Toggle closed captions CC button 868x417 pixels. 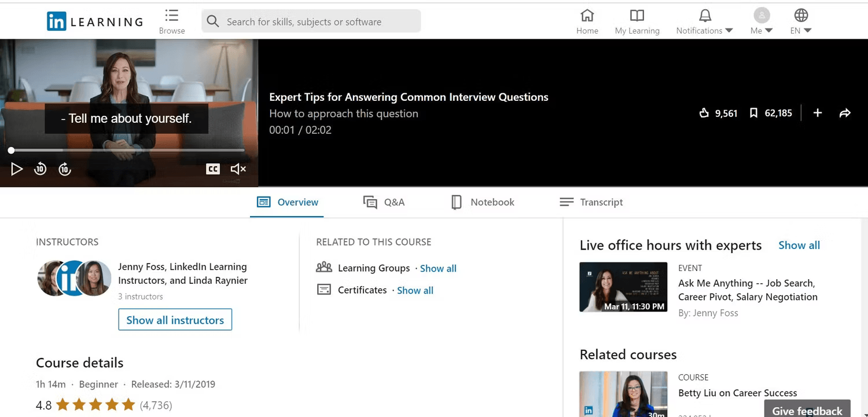coord(213,169)
